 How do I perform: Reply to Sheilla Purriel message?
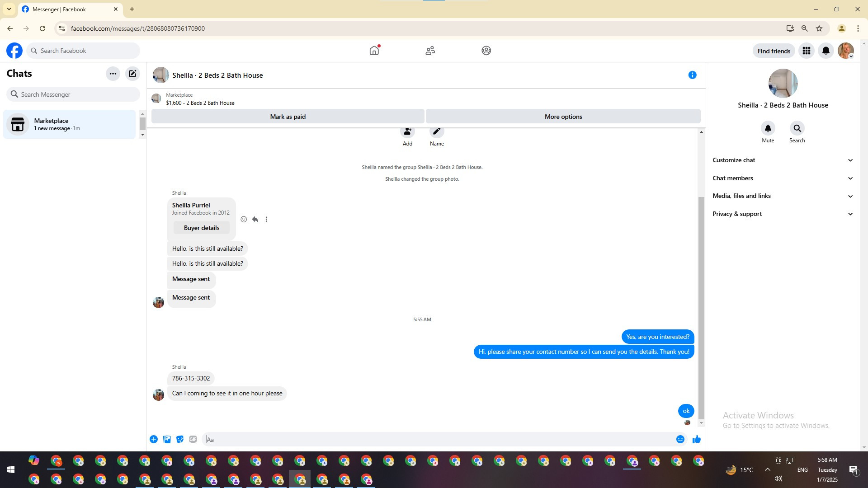[x=255, y=219]
